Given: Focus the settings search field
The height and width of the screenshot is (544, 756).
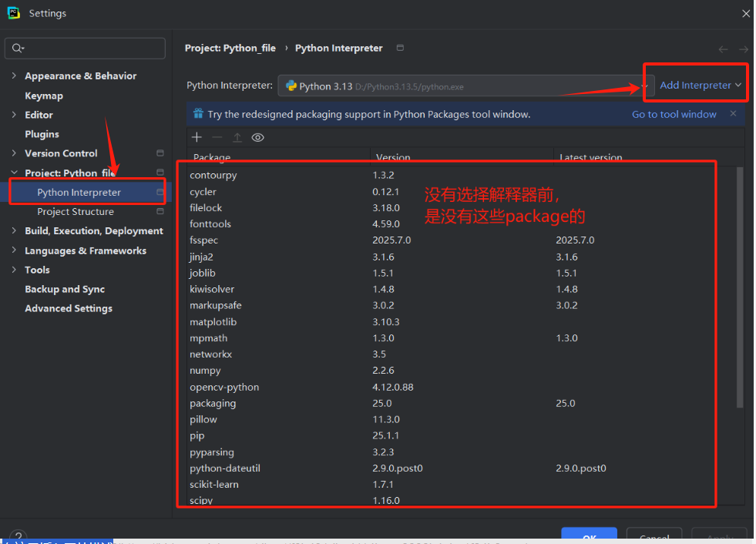Looking at the screenshot, I should [85, 49].
